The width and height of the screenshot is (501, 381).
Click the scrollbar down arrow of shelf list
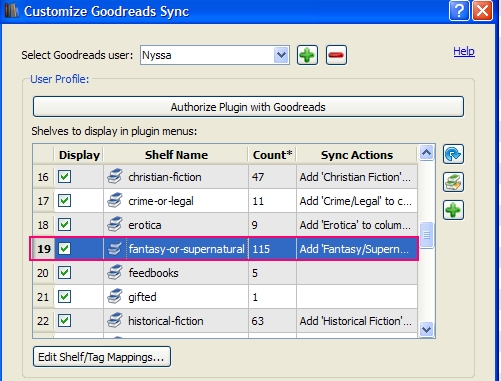pyautogui.click(x=426, y=330)
